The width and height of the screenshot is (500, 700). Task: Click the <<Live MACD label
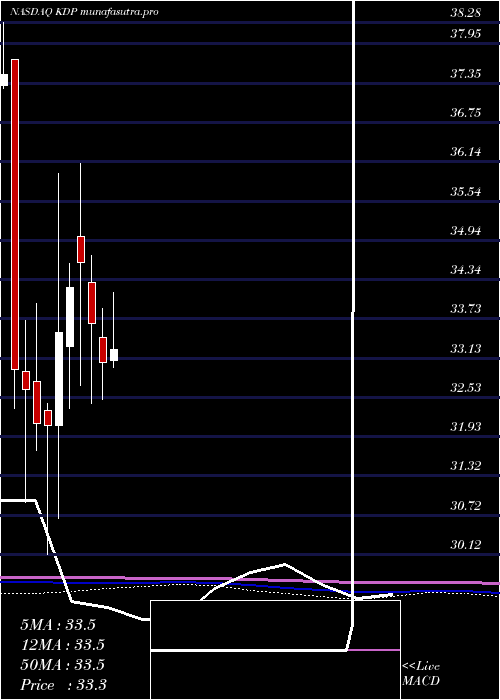pyautogui.click(x=421, y=674)
